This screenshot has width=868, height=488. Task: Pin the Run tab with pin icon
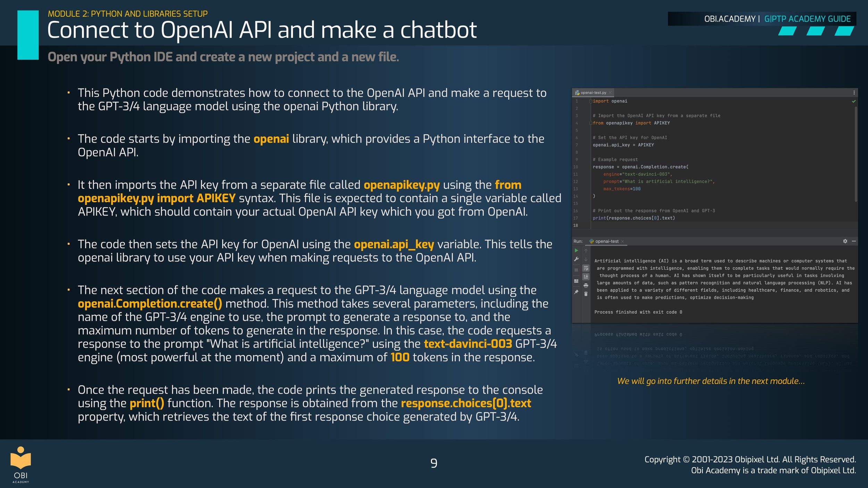click(x=576, y=292)
